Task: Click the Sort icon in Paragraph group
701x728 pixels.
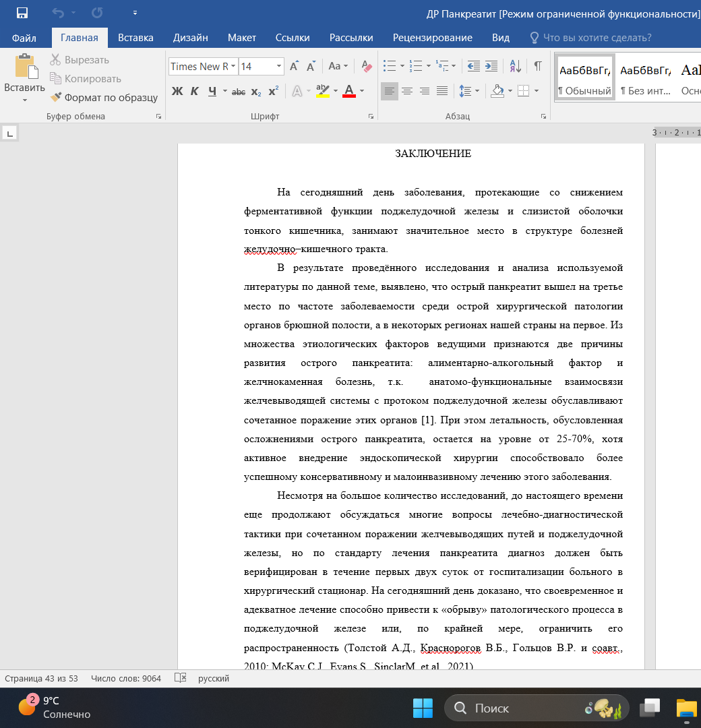Action: click(515, 66)
